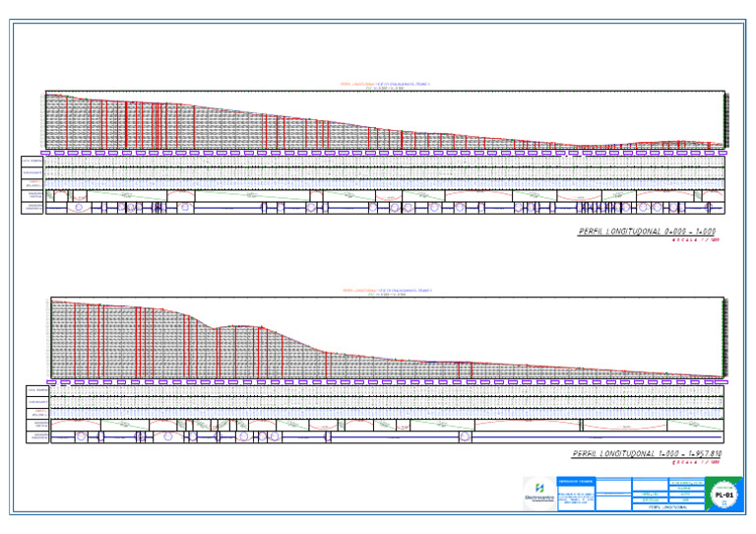Click the PERFIL LONGITUDINAL cell in the title block
This screenshot has height=534, width=756.
click(667, 506)
